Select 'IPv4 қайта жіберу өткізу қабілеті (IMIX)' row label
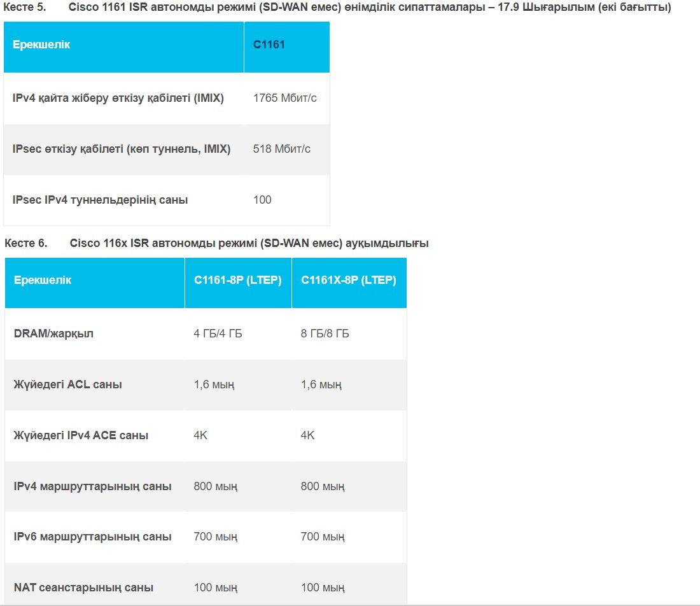The height and width of the screenshot is (606, 700). point(118,98)
